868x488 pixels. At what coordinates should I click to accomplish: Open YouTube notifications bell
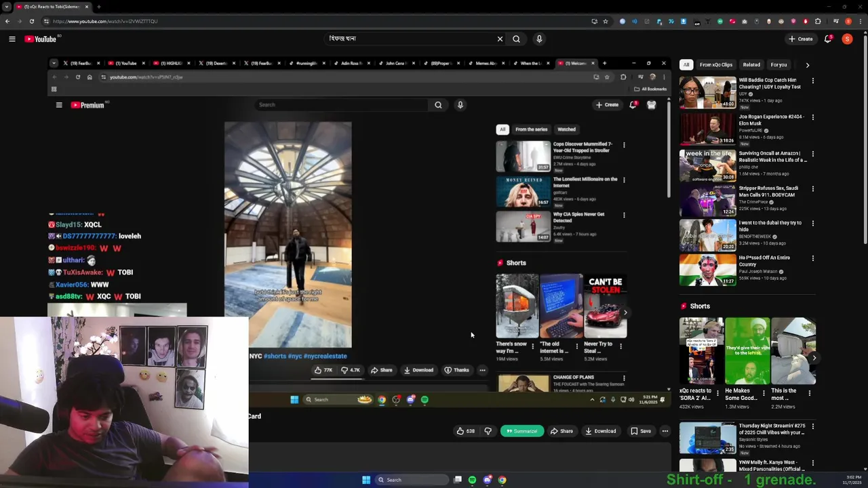828,39
